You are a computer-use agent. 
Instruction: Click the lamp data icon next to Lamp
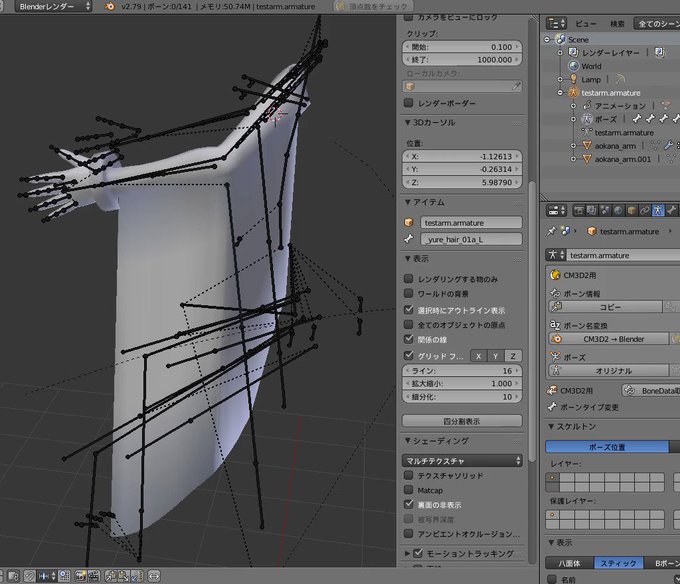tap(620, 79)
